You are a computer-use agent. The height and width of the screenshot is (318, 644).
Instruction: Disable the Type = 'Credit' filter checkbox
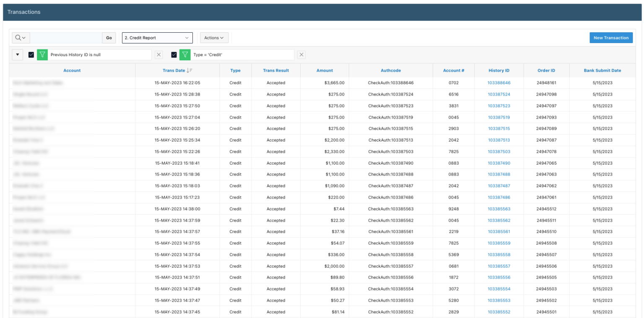[x=174, y=54]
